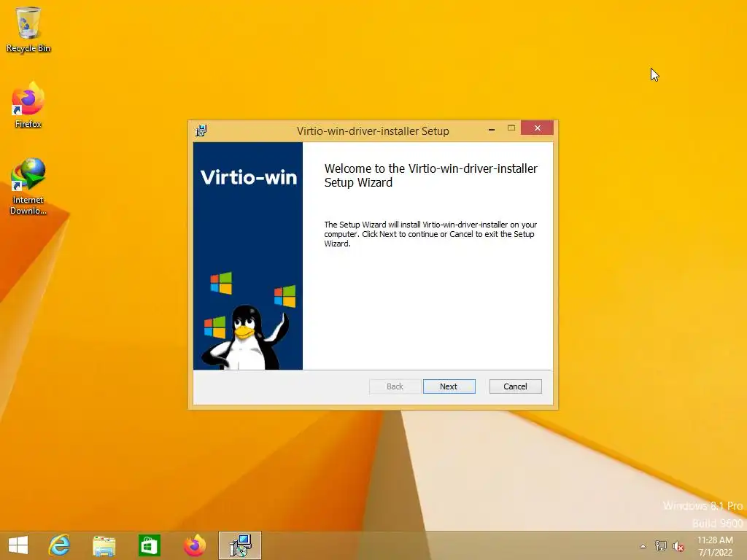The image size is (747, 560).
Task: Open File Explorer from the taskbar
Action: point(104,545)
